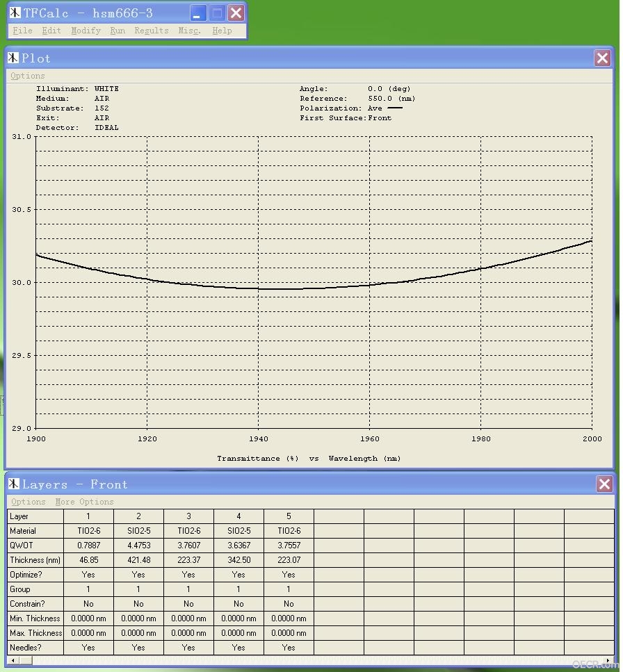Click QWOT value 0.7887
623x672 pixels.
(x=89, y=545)
